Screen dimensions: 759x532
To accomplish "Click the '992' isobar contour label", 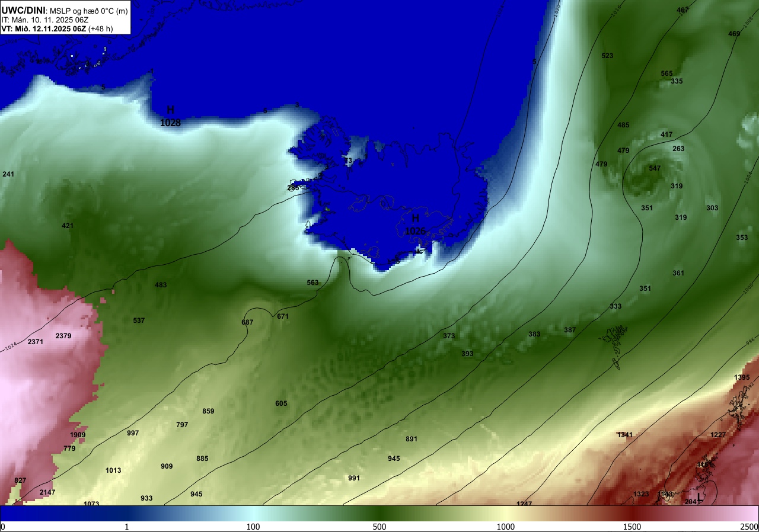I will point(750,385).
